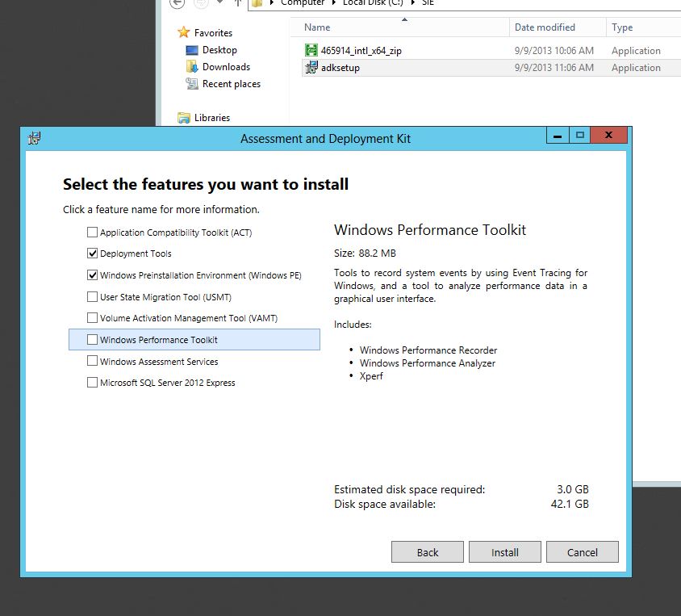Image resolution: width=681 pixels, height=616 pixels.
Task: Click the Libraries icon in Explorer sidebar
Action: [x=184, y=118]
